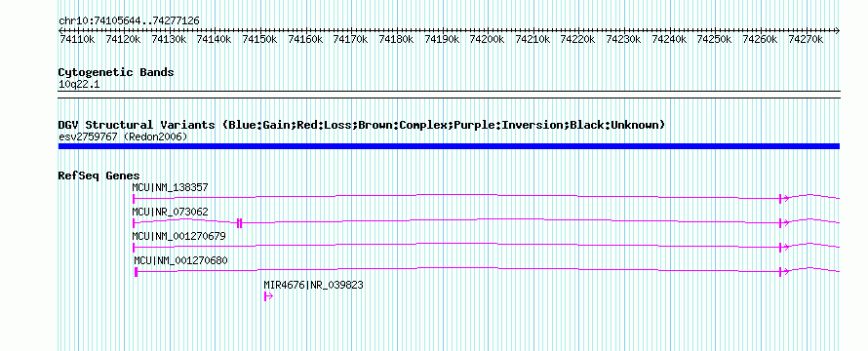Click the DGV Structural Variants track title
This screenshot has width=868, height=351.
[x=362, y=125]
